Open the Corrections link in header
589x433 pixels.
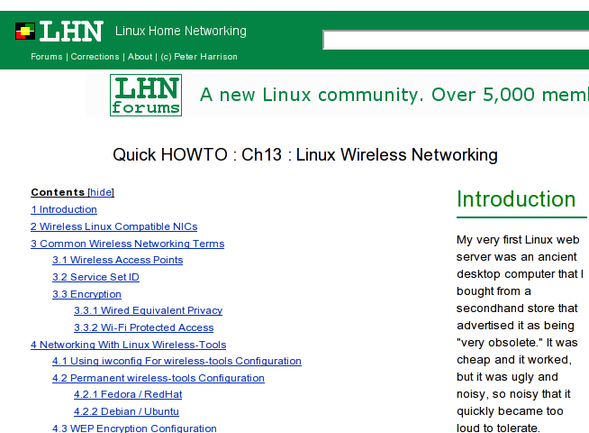(95, 57)
